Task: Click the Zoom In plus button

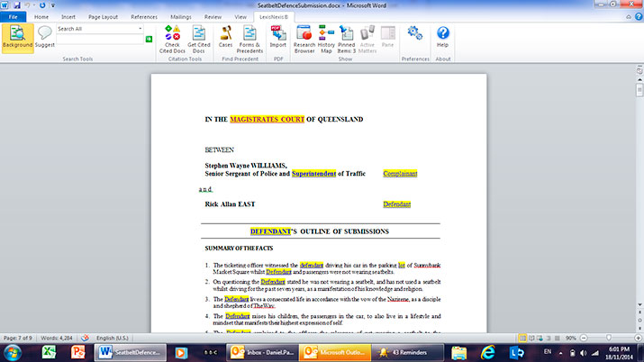Action: (638, 338)
